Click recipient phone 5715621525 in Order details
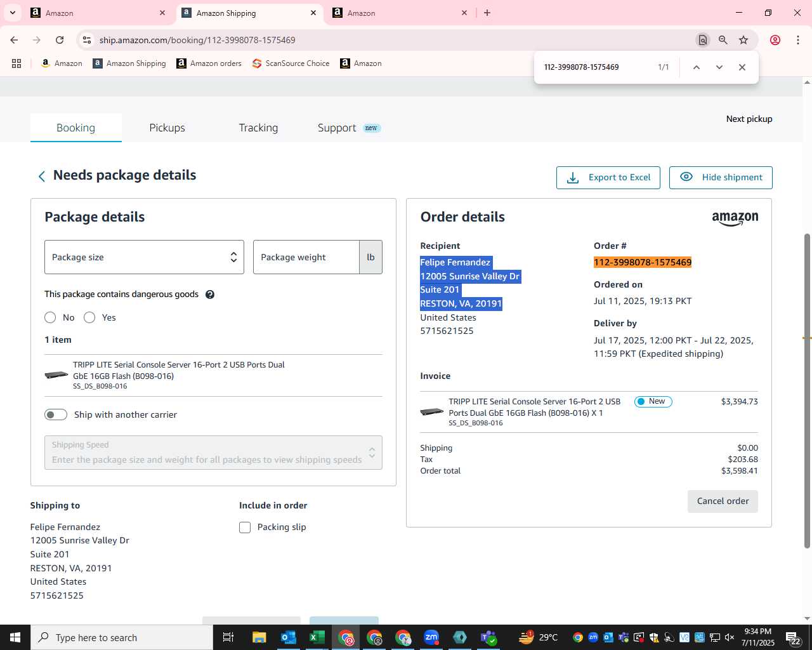812x650 pixels. click(447, 331)
